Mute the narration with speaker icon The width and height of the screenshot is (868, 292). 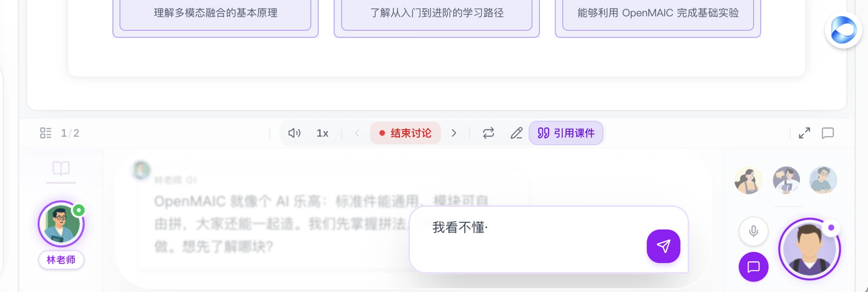pyautogui.click(x=294, y=133)
